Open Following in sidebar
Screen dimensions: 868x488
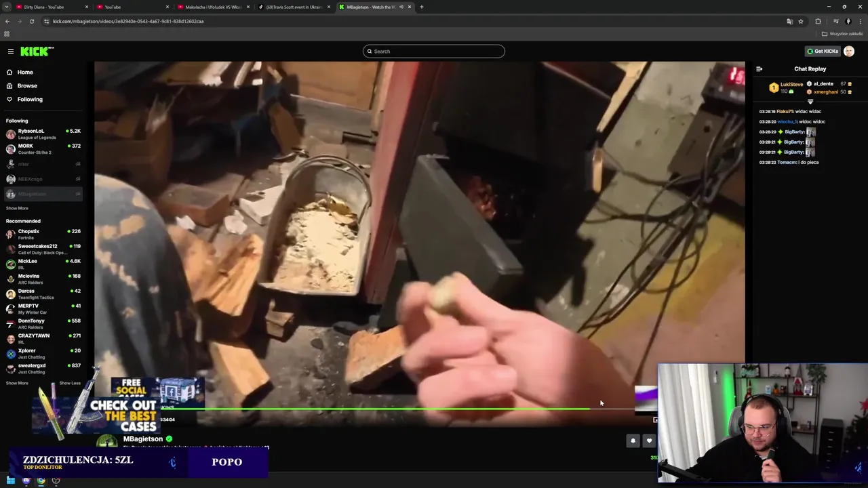pyautogui.click(x=30, y=99)
